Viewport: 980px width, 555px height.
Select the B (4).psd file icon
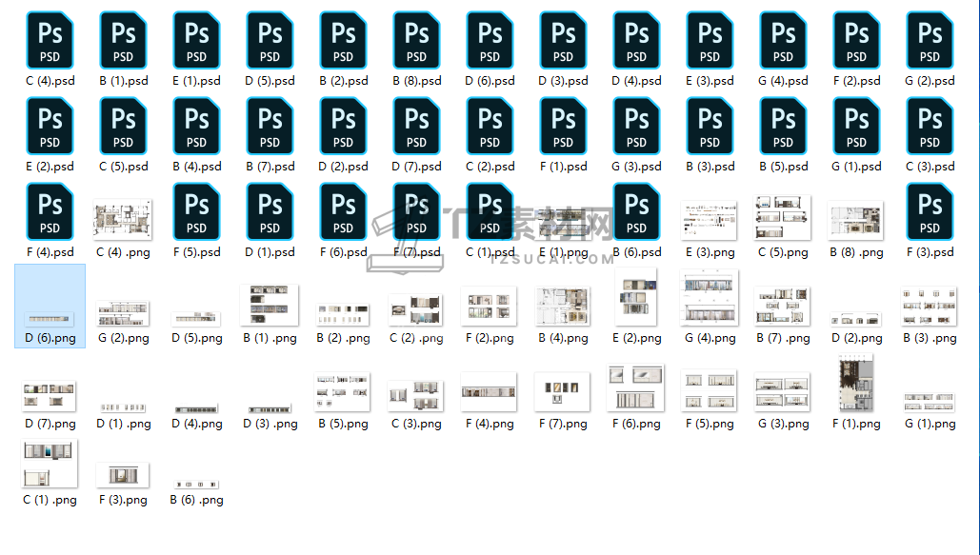pos(196,126)
